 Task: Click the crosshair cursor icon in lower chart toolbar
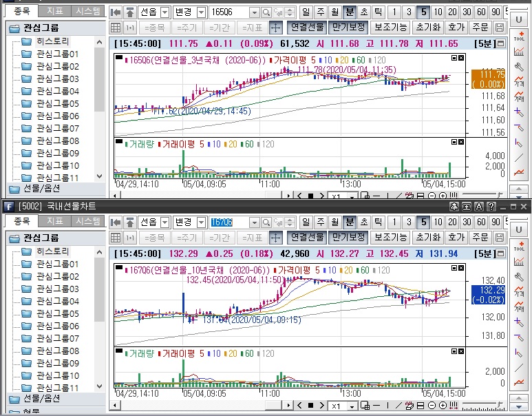coord(275,238)
